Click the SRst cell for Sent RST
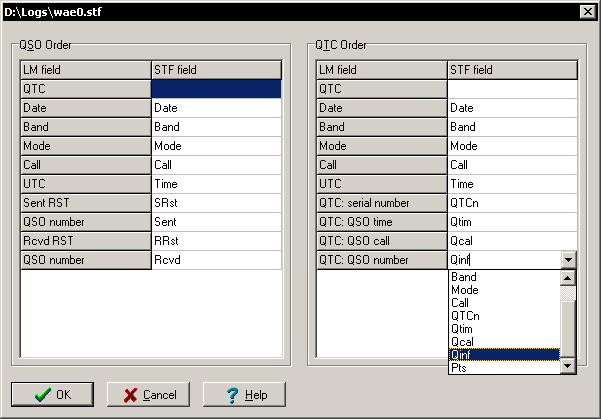601x419 pixels. click(x=216, y=203)
